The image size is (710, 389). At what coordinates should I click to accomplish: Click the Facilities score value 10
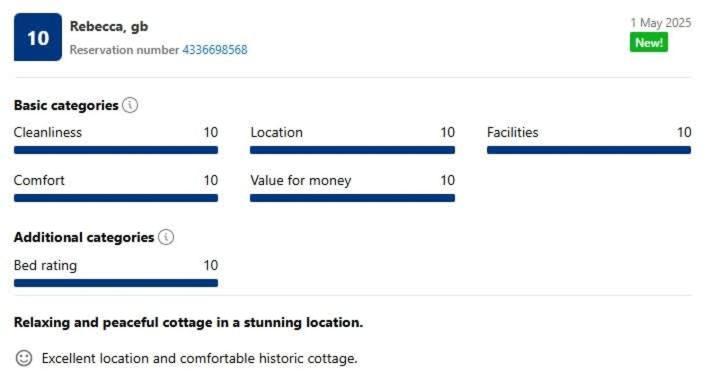click(x=684, y=132)
